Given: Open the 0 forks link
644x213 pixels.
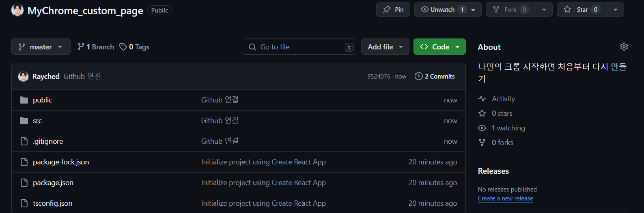Looking at the screenshot, I should point(502,143).
